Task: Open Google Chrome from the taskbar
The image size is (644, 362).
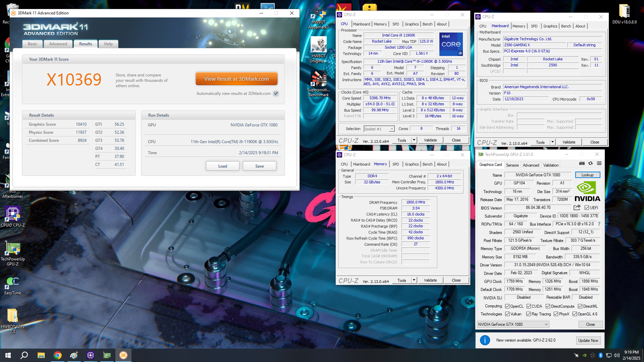Action: [58, 355]
